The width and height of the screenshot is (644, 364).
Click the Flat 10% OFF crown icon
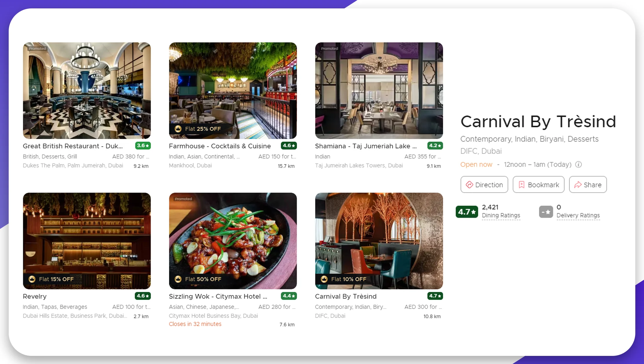click(324, 279)
